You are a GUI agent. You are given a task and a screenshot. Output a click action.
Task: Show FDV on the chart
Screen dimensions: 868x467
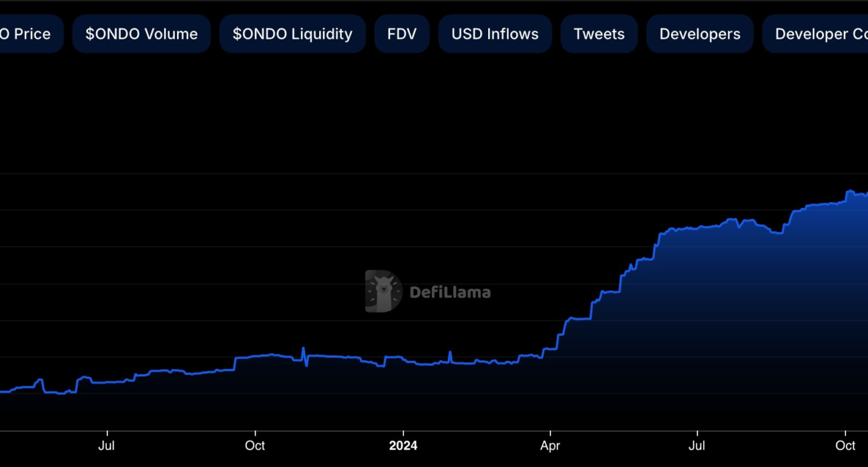click(402, 34)
